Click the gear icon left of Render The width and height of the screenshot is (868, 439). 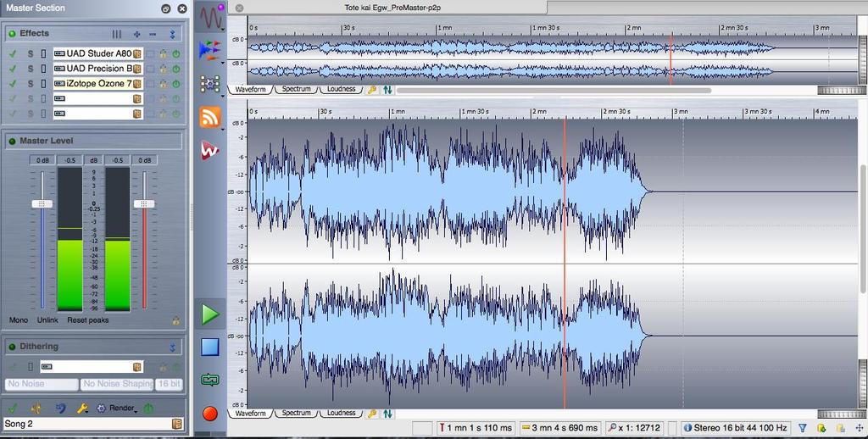click(x=101, y=408)
